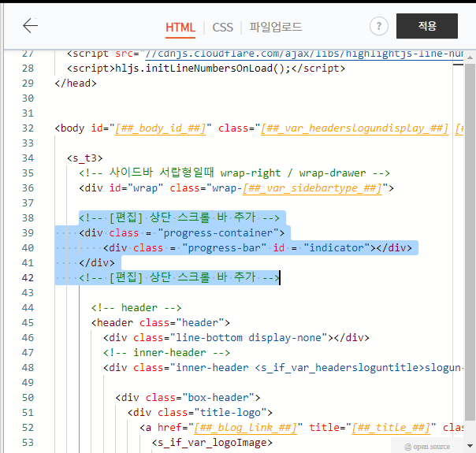Click the <!-- inner-header --> comment
476x453 pixels.
click(x=166, y=353)
